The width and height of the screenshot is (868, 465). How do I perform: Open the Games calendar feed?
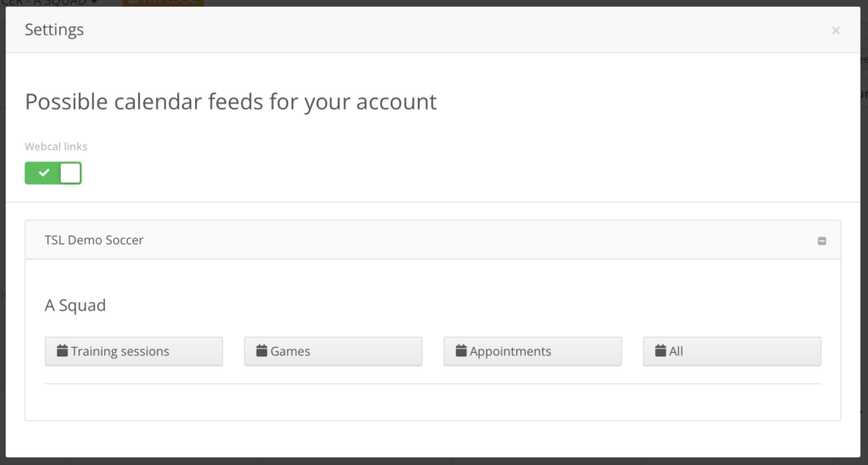pos(333,350)
